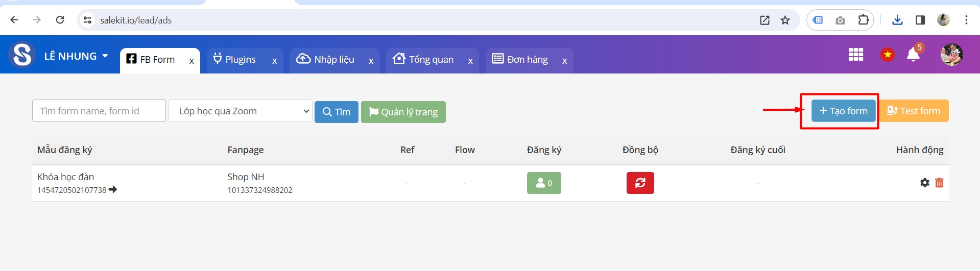Image resolution: width=980 pixels, height=271 pixels.
Task: Open the Lớp học qua Zoom dropdown
Action: tap(241, 111)
